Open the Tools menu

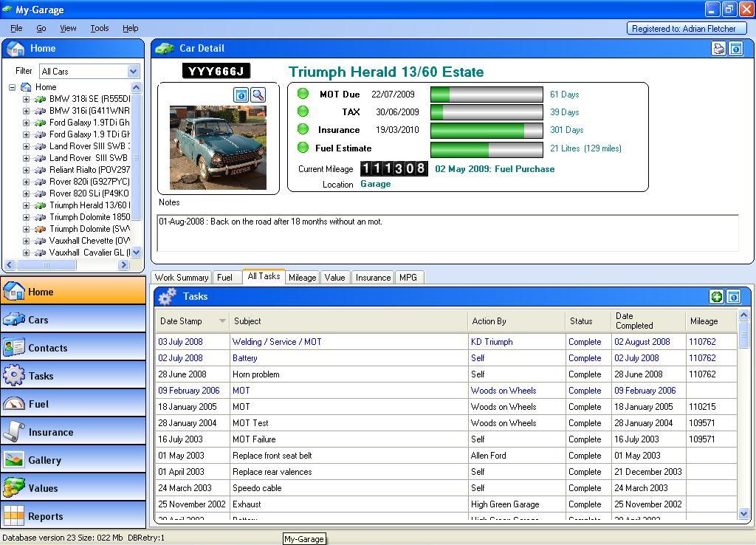point(99,28)
